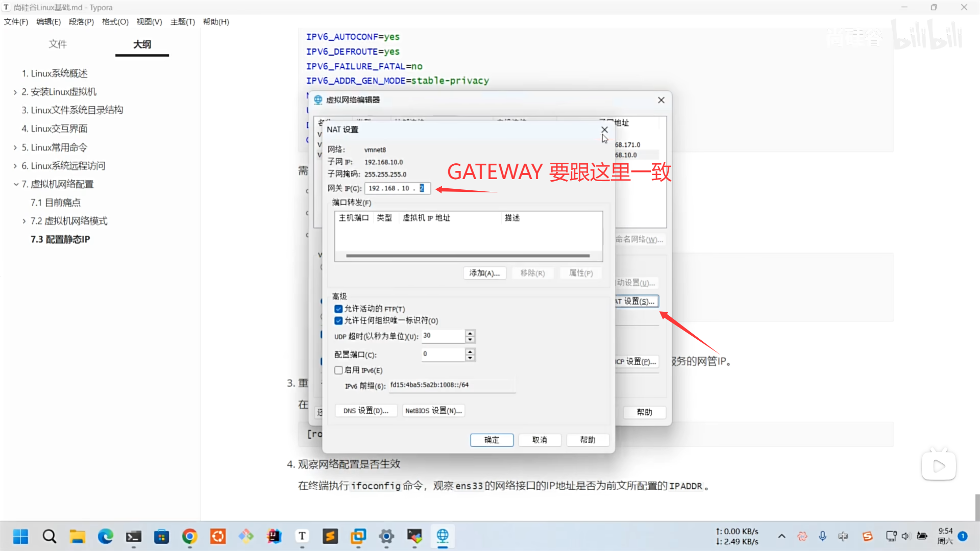Expand 安装Linux虚拟机 section in outline
980x551 pixels.
pos(15,92)
